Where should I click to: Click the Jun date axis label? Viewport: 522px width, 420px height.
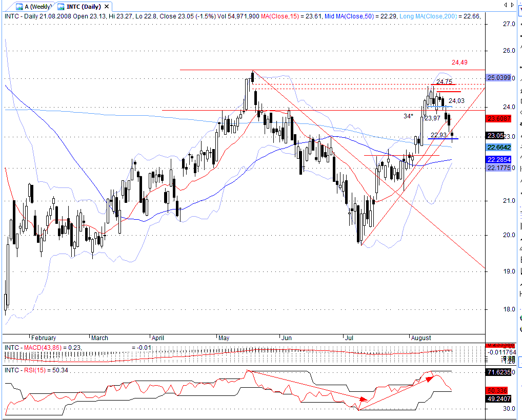(287, 338)
